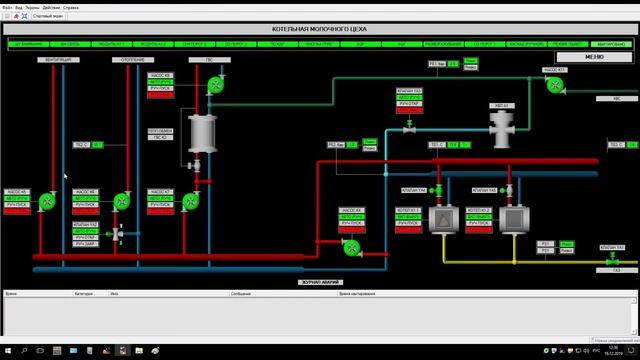Image resolution: width=640 pixels, height=360 pixels.
Task: Open the Windows Start menu
Action: click(8, 351)
